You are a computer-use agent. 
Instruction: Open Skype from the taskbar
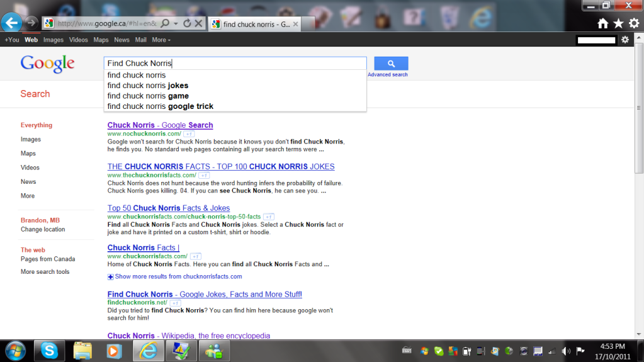[49, 351]
